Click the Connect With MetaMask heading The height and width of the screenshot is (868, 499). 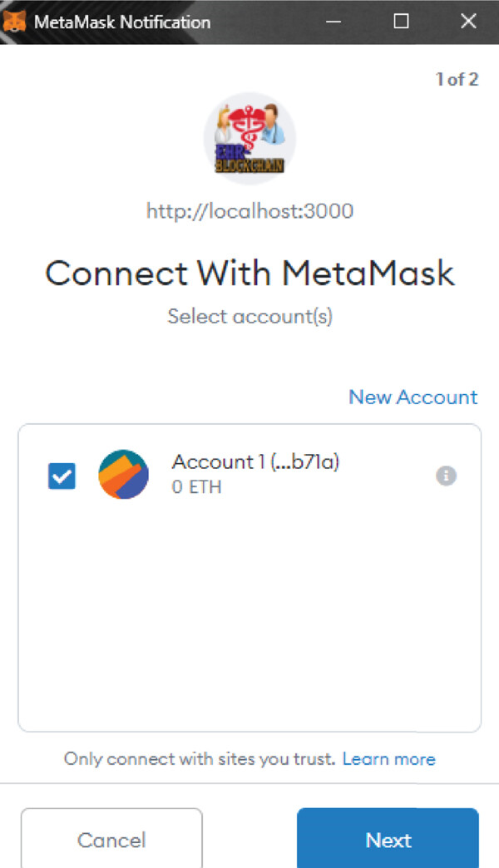tap(249, 273)
